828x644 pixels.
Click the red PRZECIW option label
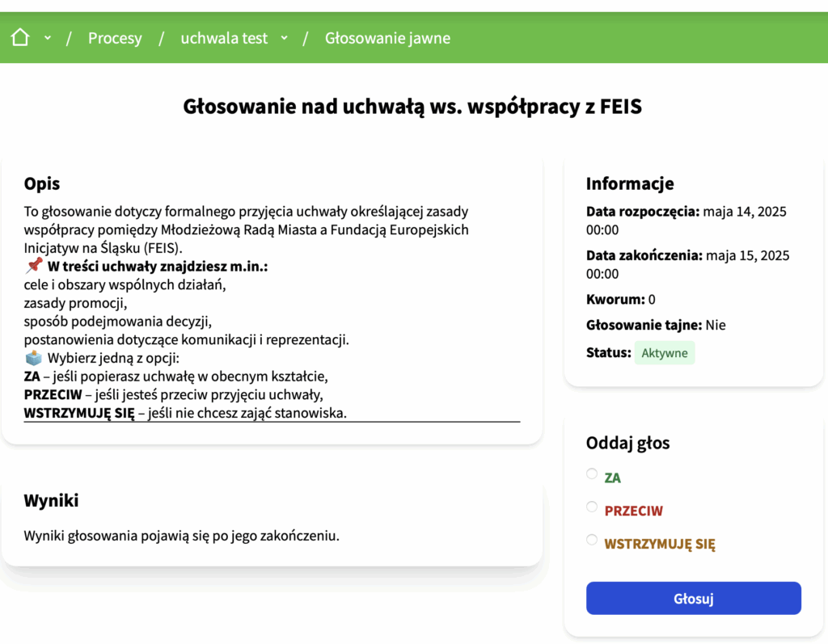click(x=633, y=511)
